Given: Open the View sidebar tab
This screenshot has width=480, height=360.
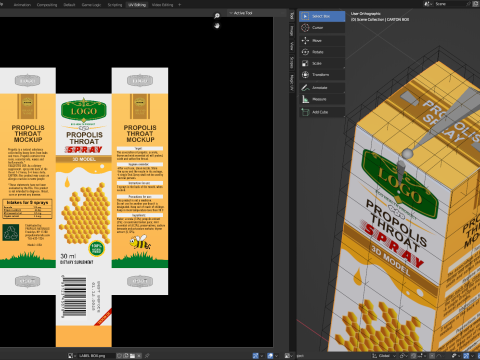Looking at the screenshot, I should (x=292, y=46).
